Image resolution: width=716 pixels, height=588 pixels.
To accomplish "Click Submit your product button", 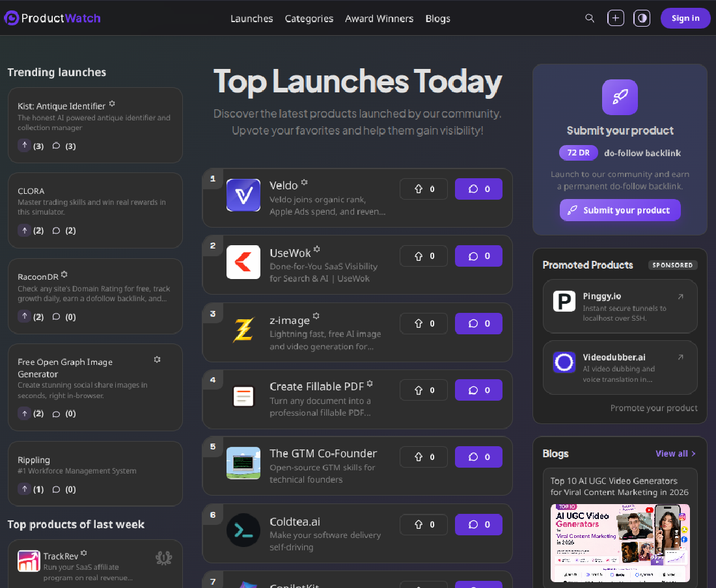I will click(620, 210).
